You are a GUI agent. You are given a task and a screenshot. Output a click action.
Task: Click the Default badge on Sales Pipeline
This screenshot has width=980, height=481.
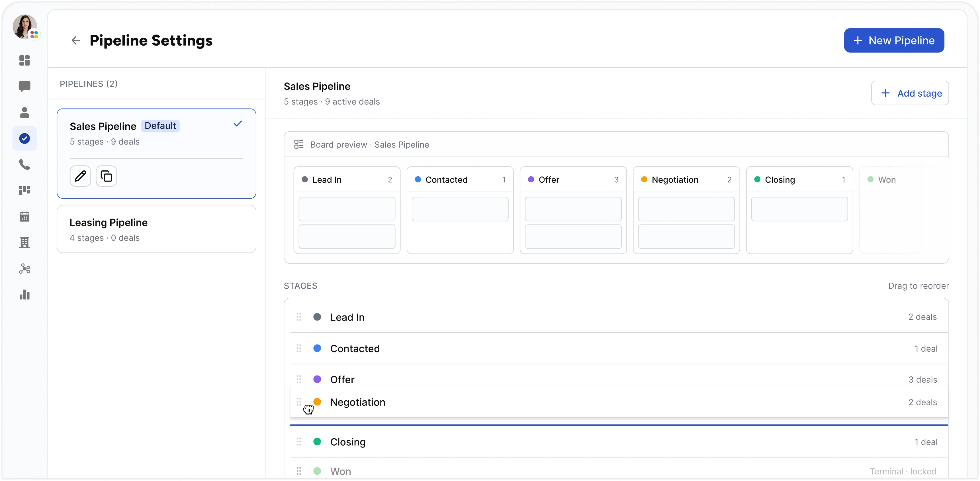coord(160,126)
